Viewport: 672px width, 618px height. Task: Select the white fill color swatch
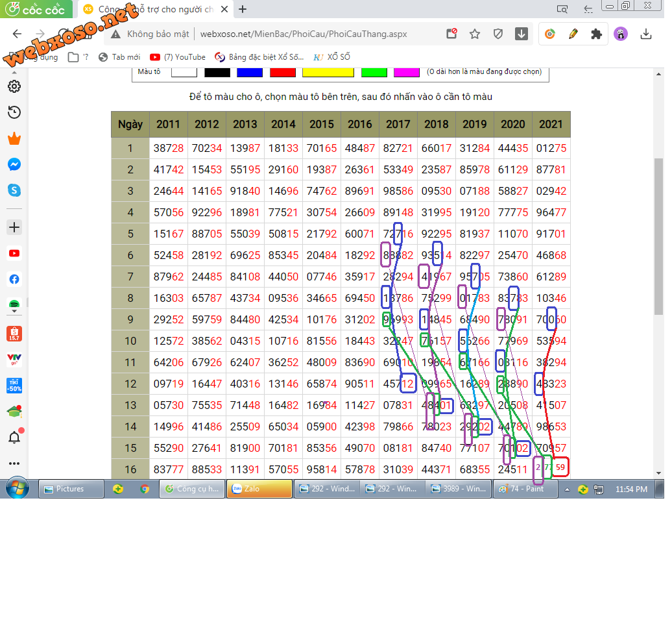(184, 72)
